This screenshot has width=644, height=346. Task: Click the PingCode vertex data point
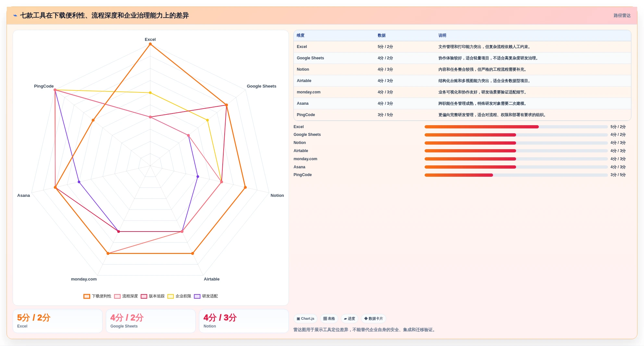(55, 90)
